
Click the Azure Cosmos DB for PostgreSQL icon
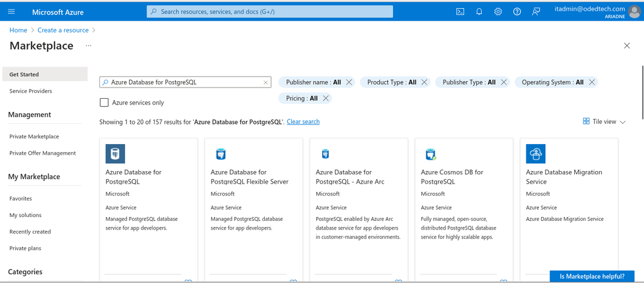430,154
